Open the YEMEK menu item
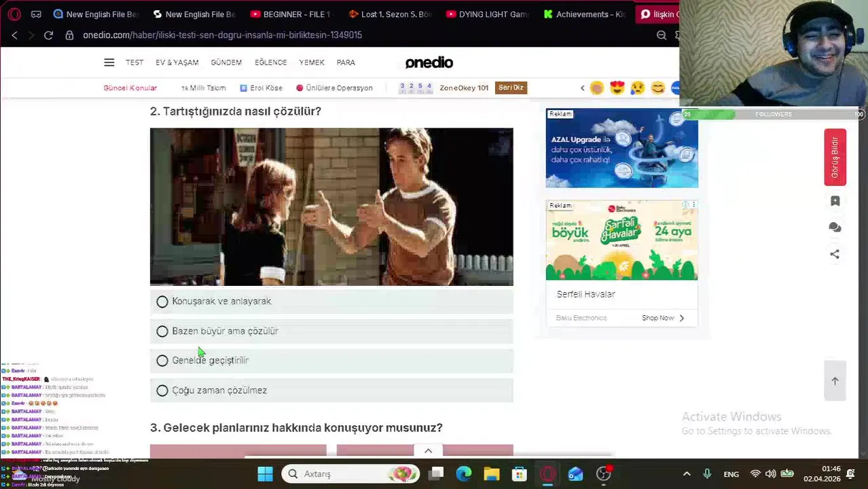The width and height of the screenshot is (868, 489). pyautogui.click(x=312, y=62)
